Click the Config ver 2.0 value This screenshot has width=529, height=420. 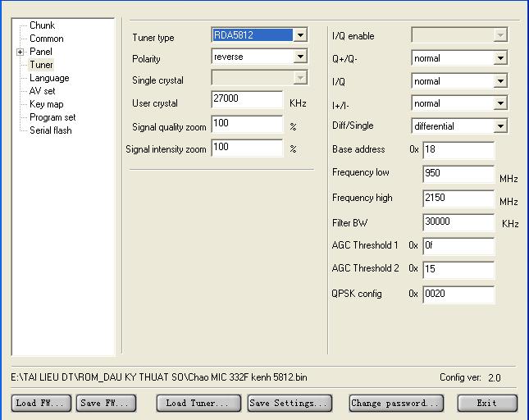495,378
